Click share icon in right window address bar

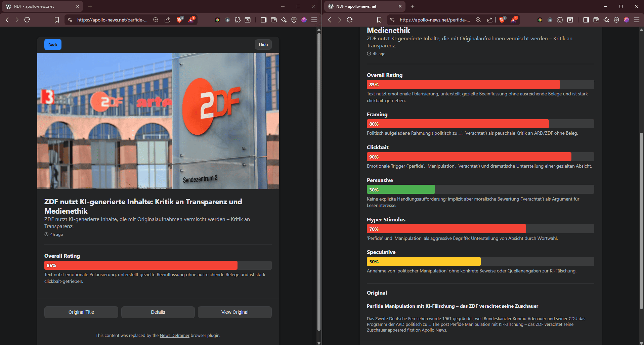(x=490, y=20)
